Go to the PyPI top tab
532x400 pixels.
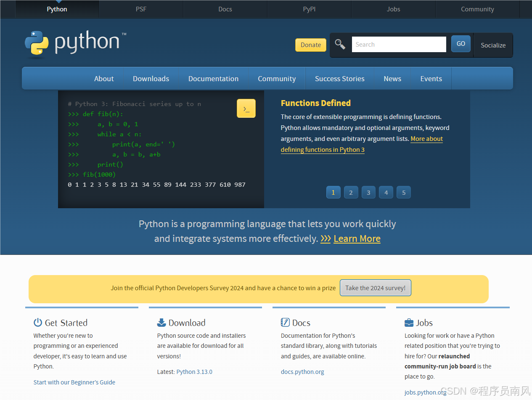(x=310, y=9)
